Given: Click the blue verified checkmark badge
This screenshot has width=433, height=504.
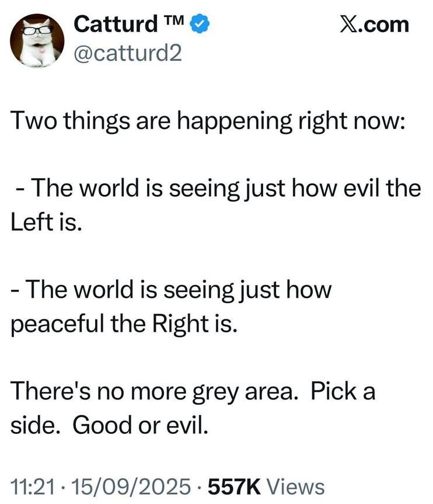Looking at the screenshot, I should coord(201,25).
